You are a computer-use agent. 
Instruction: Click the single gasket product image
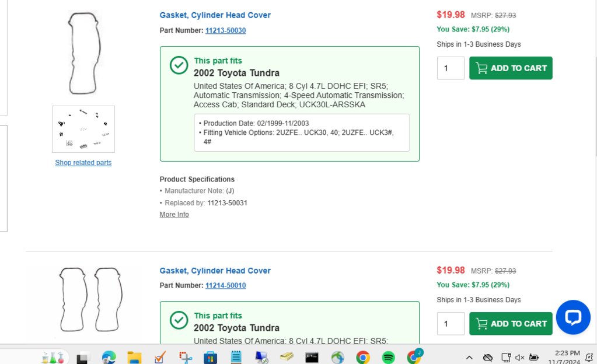click(x=84, y=53)
